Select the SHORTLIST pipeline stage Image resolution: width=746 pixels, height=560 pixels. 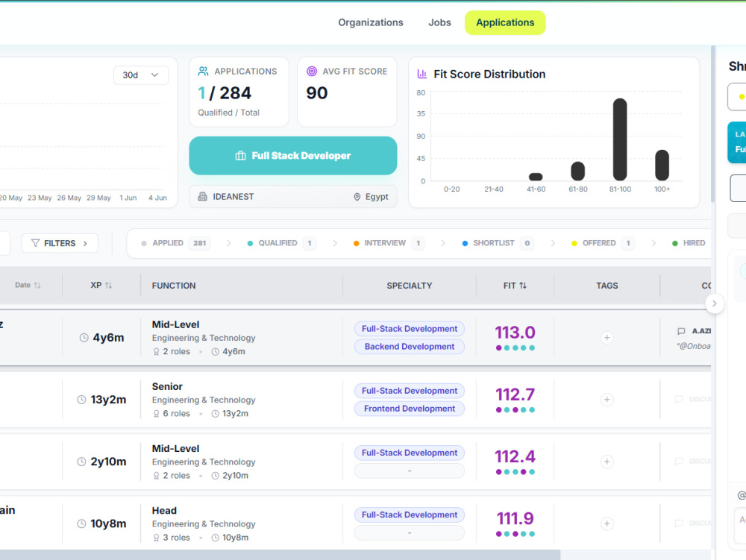point(498,243)
